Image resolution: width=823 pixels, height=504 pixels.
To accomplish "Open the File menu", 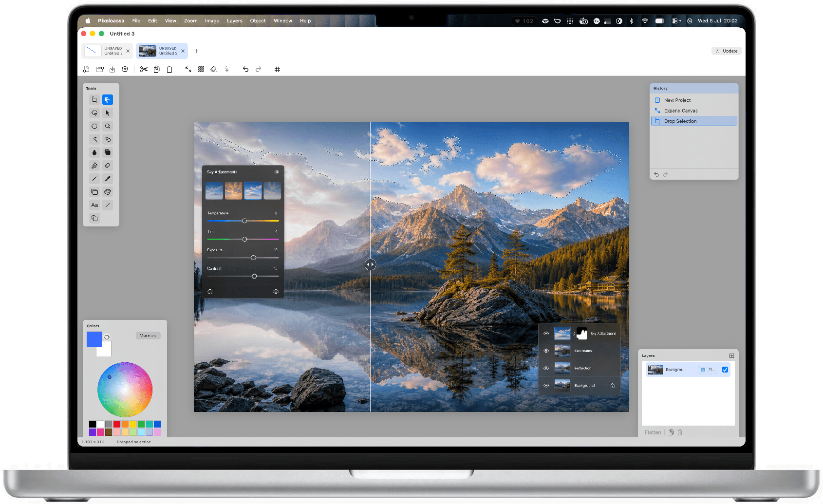I will click(136, 21).
